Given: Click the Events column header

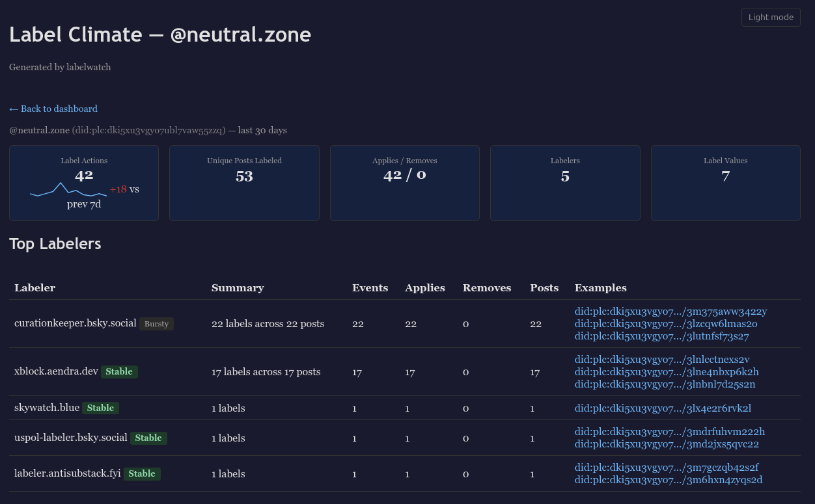Looking at the screenshot, I should (x=370, y=287).
